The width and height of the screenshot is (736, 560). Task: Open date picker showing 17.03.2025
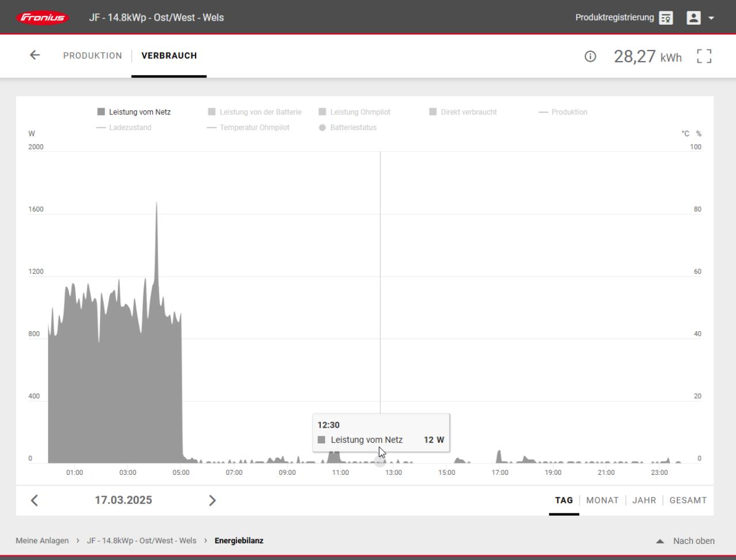pos(124,500)
